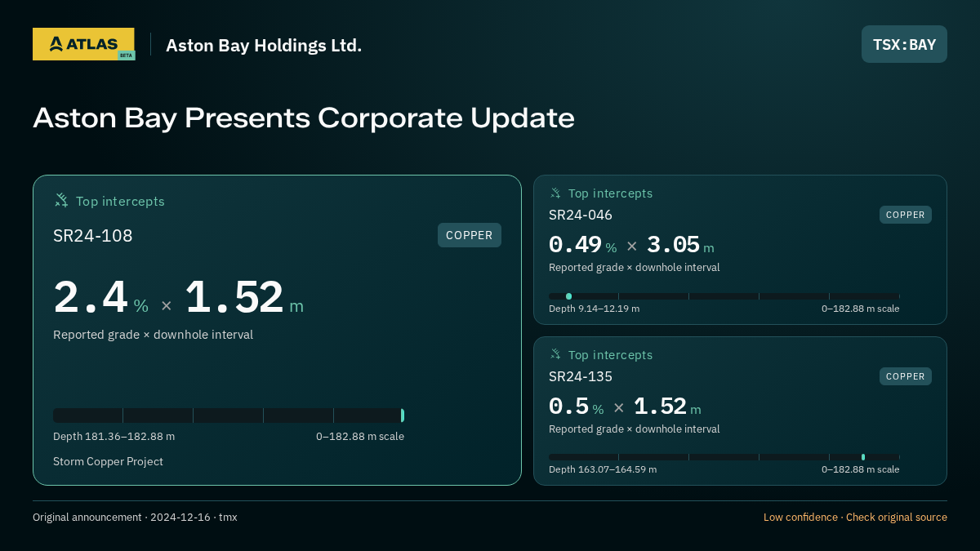Click the 0–182.88 m scale label under SR24-135

click(x=860, y=469)
